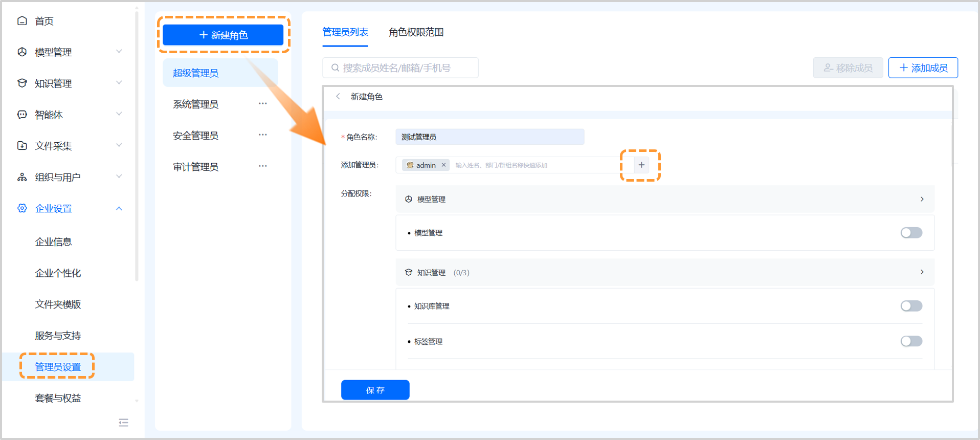Toggle the 模型管理 permission switch

coord(911,233)
